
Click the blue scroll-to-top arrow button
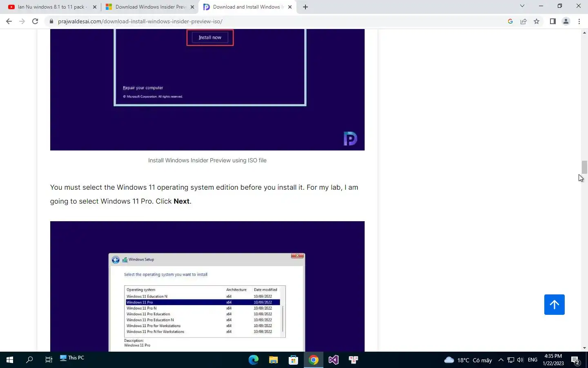[x=554, y=305]
